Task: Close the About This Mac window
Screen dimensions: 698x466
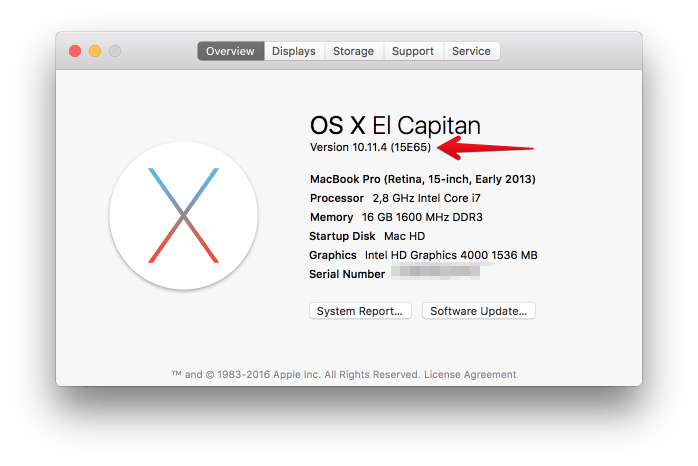Action: click(x=75, y=51)
